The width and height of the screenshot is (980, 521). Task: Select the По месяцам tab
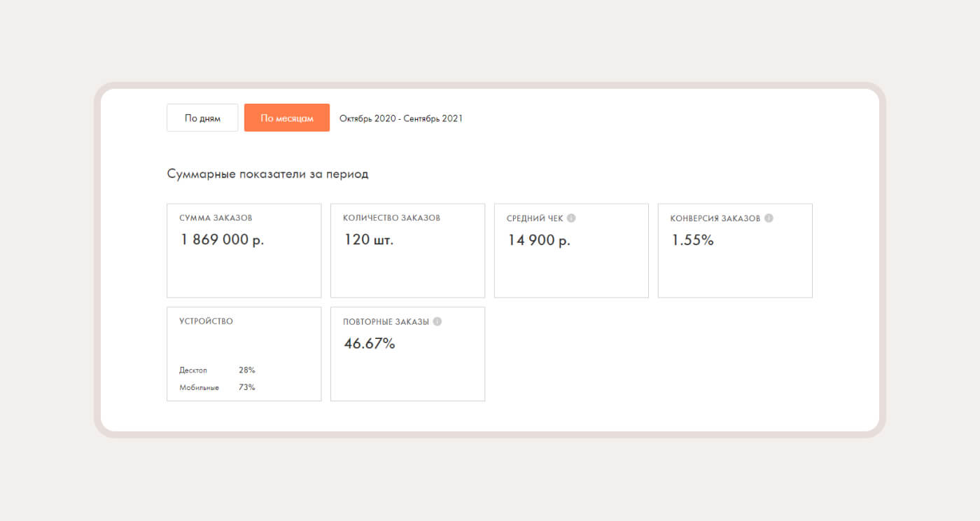click(x=287, y=118)
